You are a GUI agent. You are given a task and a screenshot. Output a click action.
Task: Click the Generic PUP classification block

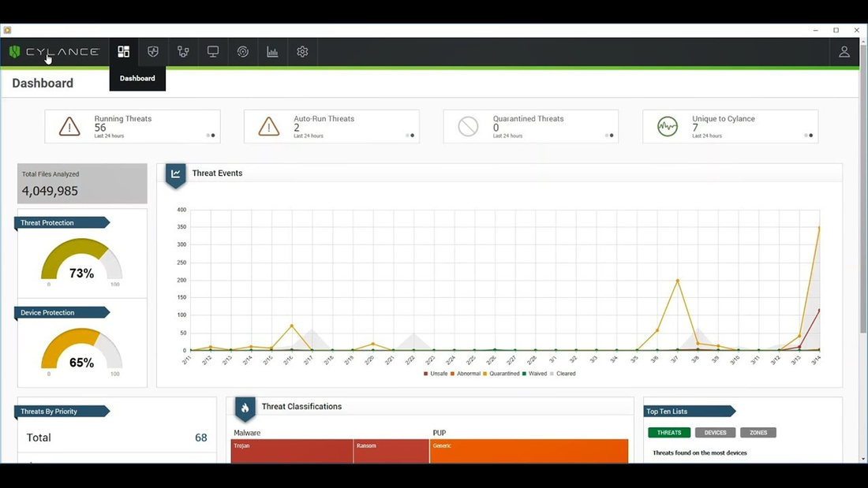point(529,451)
